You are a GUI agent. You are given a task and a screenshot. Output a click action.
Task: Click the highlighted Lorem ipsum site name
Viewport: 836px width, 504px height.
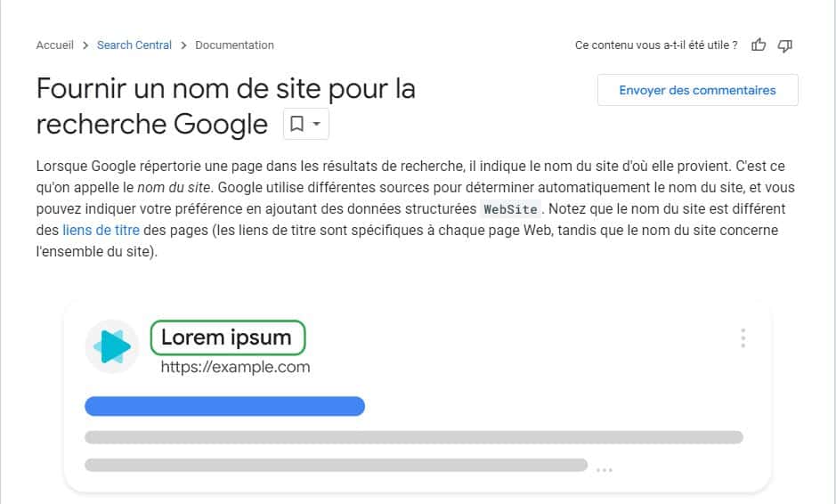227,338
